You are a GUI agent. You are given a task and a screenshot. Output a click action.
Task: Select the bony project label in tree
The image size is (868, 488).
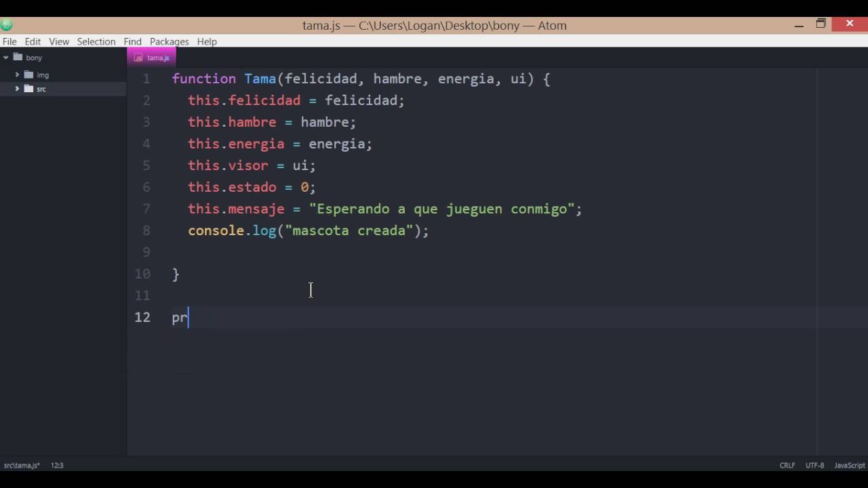[x=34, y=58]
